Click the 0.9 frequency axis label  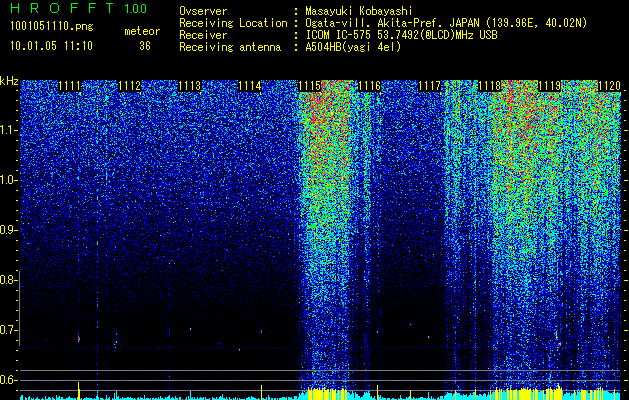[x=7, y=230]
